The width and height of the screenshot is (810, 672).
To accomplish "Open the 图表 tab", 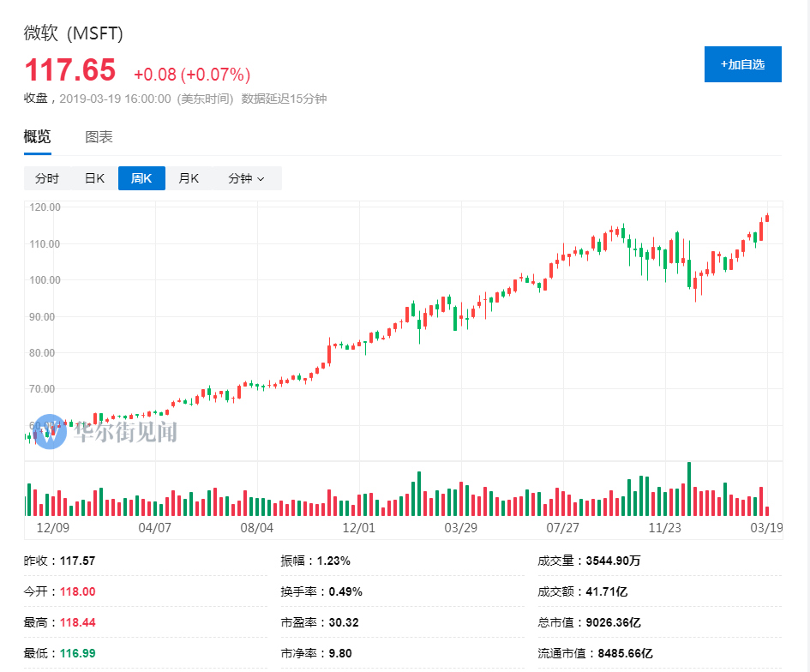I will (x=99, y=137).
